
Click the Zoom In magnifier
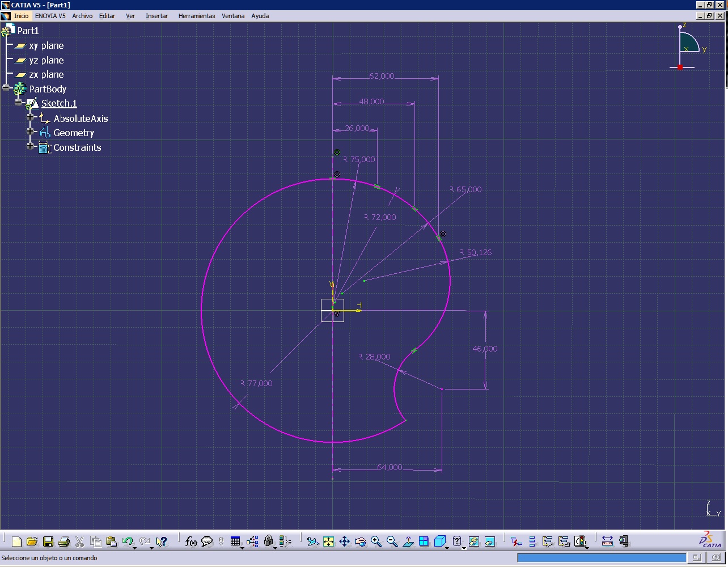376,541
